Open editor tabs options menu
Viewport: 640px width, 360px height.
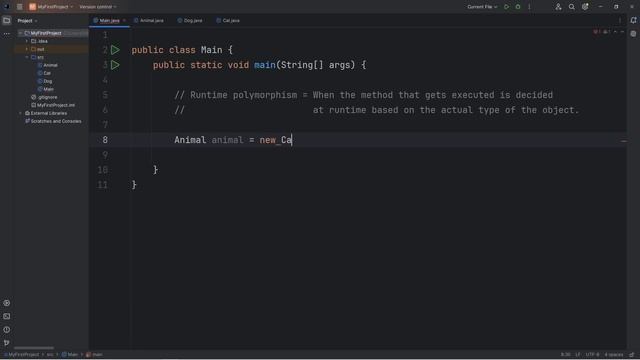620,20
